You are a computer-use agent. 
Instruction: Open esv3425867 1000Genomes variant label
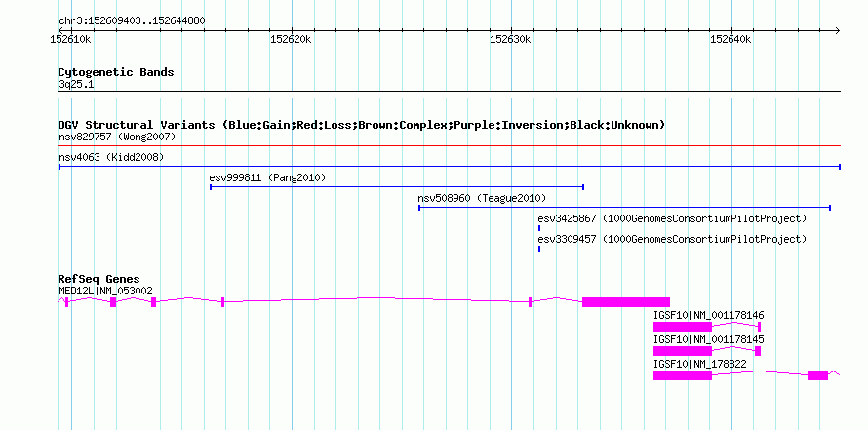click(672, 218)
